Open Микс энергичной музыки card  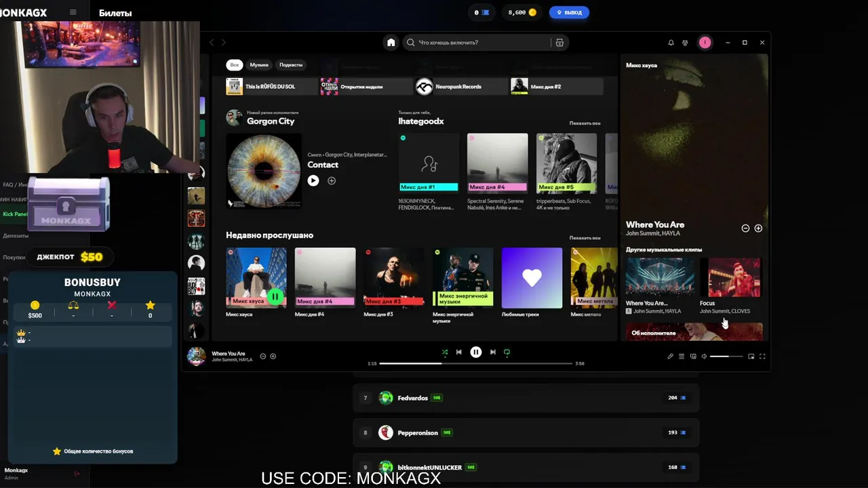click(463, 285)
